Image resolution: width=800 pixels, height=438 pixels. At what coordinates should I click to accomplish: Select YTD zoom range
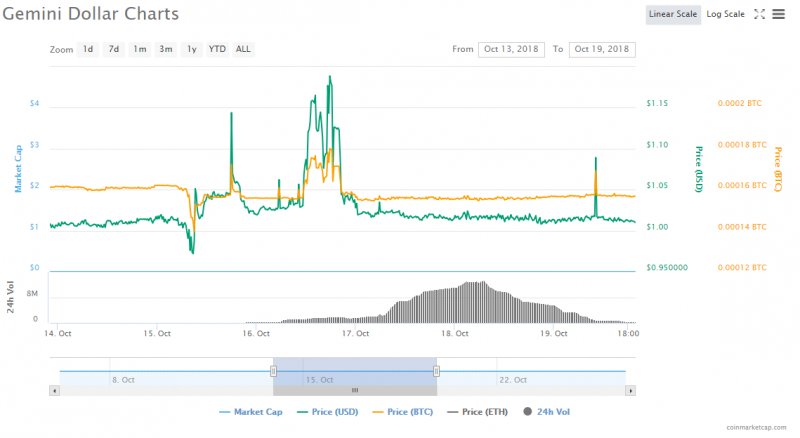[217, 49]
